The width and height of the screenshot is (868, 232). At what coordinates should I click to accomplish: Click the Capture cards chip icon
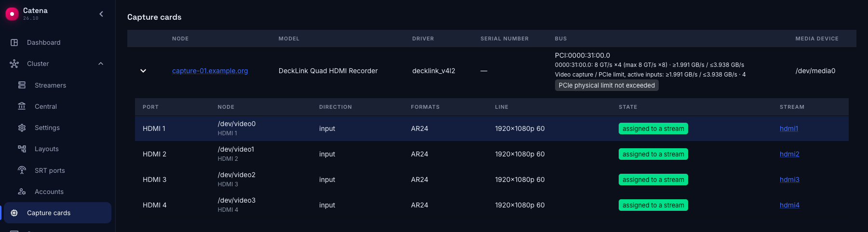tap(14, 213)
